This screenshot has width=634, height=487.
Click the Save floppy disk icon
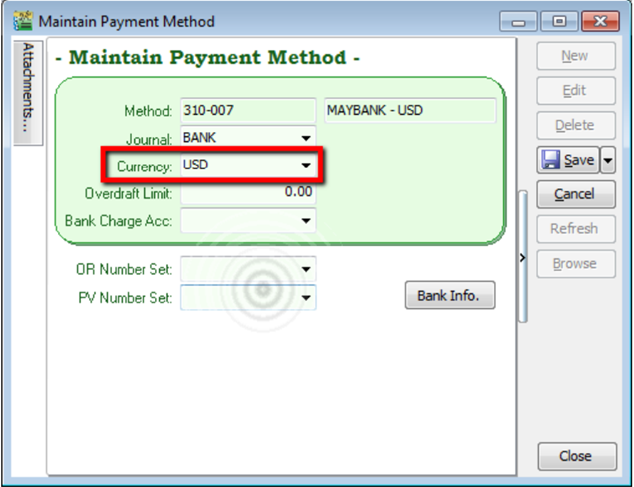551,160
